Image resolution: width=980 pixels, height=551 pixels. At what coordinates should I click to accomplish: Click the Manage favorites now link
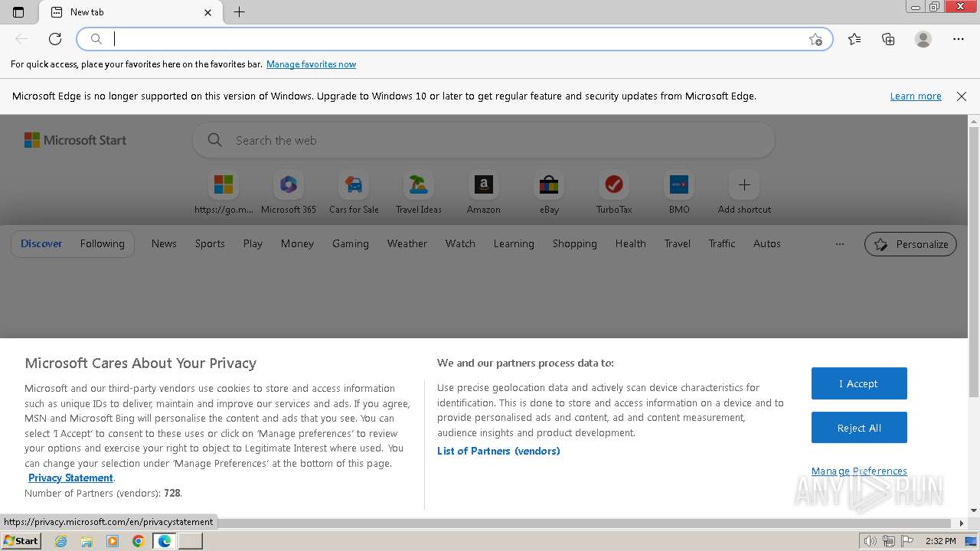coord(311,64)
